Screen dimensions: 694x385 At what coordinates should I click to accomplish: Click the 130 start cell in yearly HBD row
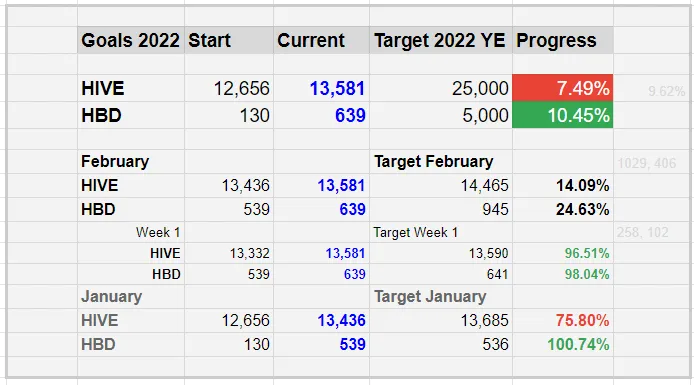(x=229, y=115)
